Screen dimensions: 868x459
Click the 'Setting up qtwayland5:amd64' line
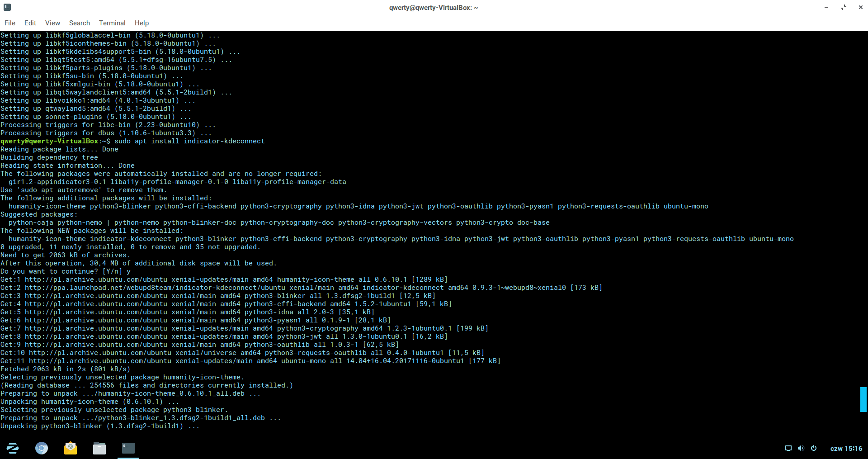96,109
